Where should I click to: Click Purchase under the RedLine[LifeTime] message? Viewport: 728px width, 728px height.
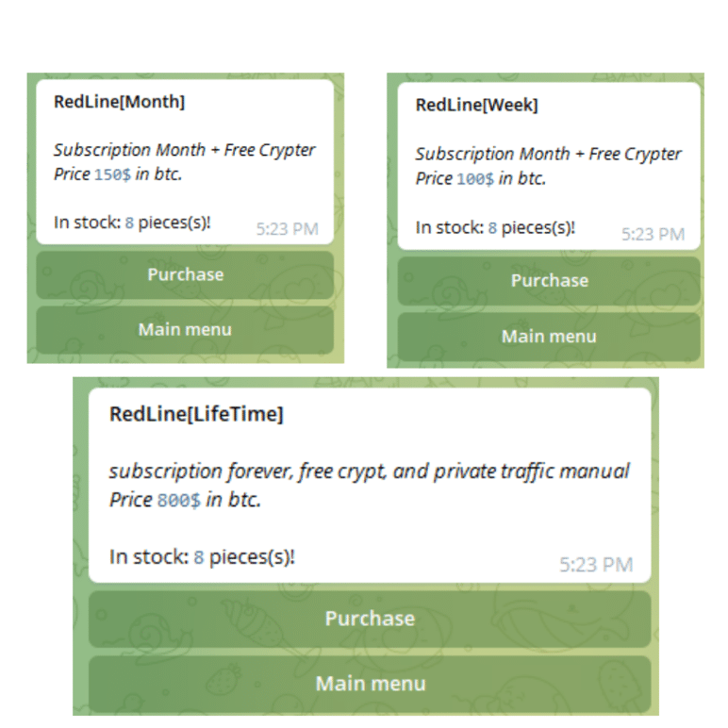pyautogui.click(x=370, y=619)
